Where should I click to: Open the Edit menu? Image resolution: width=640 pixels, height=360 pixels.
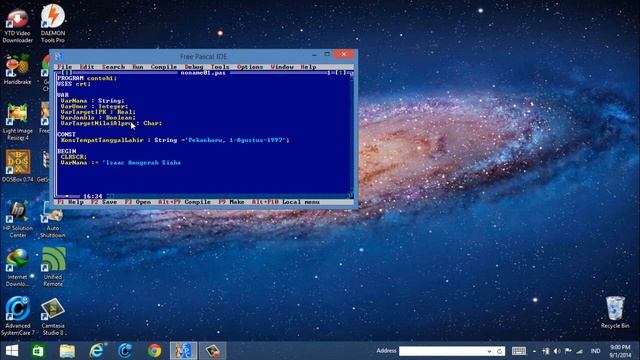[87, 67]
